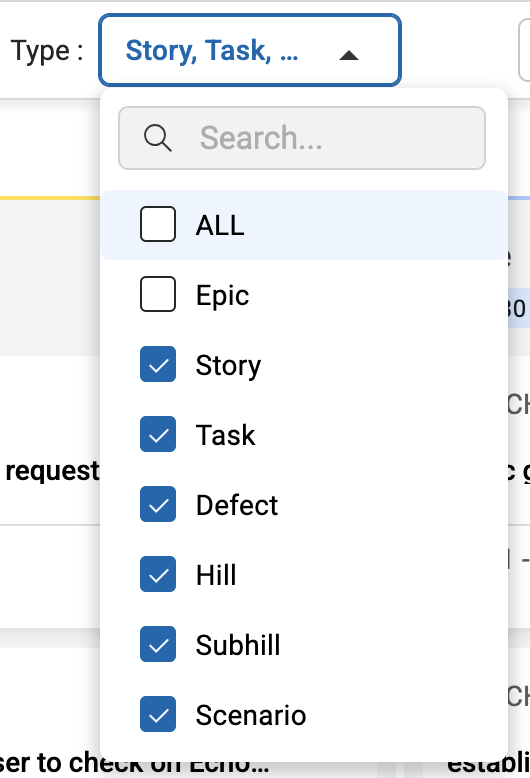Select the ALL option label text
Image resolution: width=530 pixels, height=778 pixels.
click(x=220, y=225)
